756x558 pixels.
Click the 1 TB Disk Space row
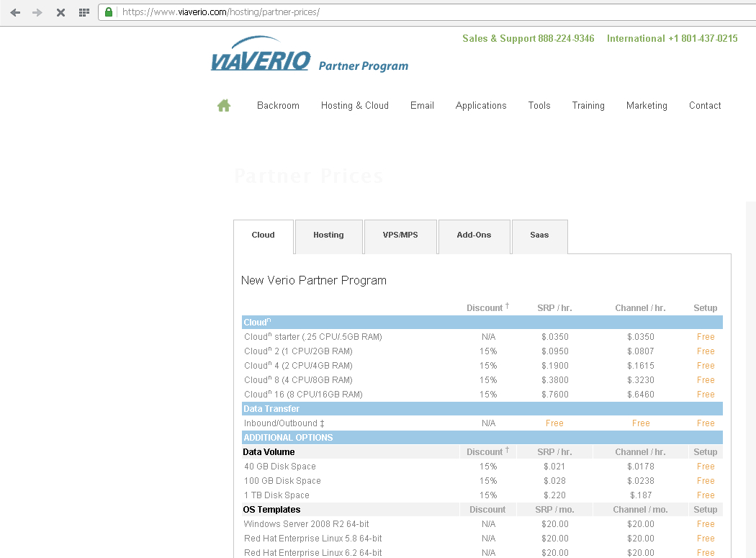[x=482, y=495]
